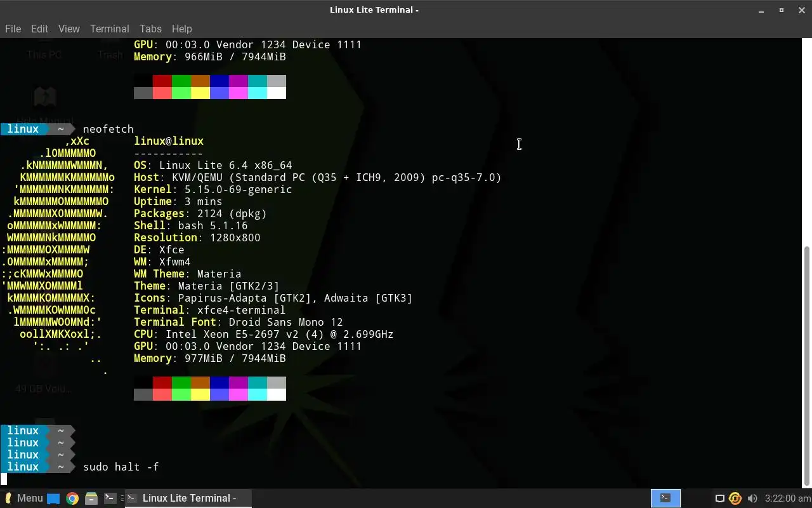Click the 'Terminal: xfce4-terminal' line
The height and width of the screenshot is (508, 812).
pos(209,310)
